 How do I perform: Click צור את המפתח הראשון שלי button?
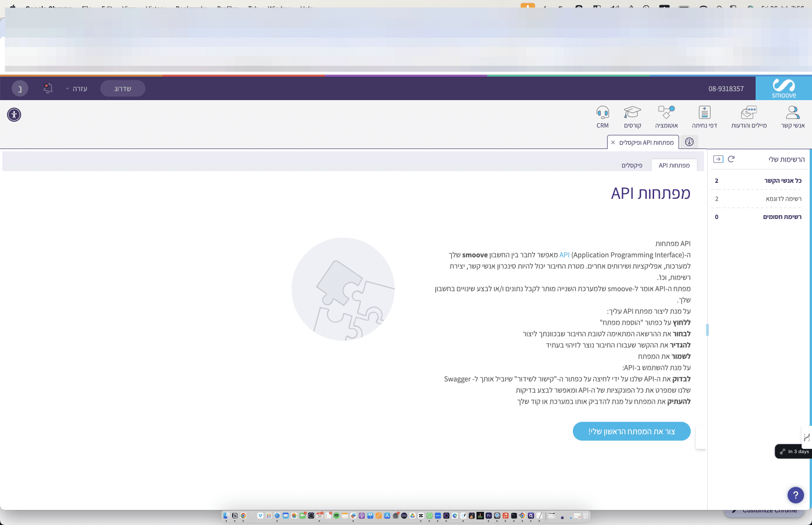(x=632, y=431)
